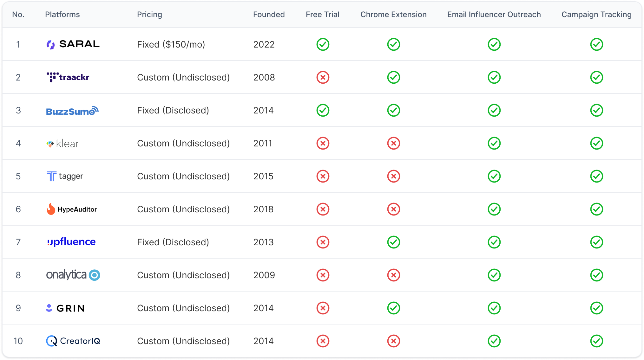Image resolution: width=644 pixels, height=360 pixels.
Task: Click klear's Email Influencer Outreach checkmark
Action: (494, 143)
